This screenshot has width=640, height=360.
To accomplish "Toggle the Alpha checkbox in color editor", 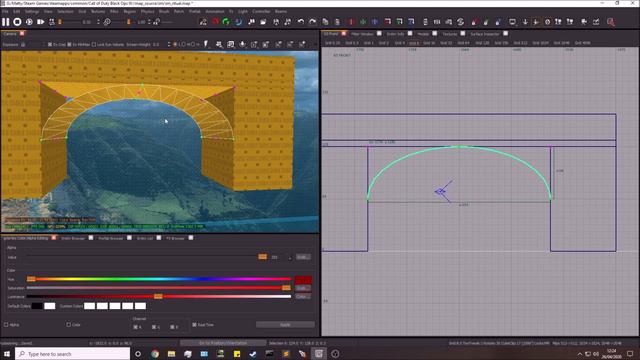I will coord(6,325).
